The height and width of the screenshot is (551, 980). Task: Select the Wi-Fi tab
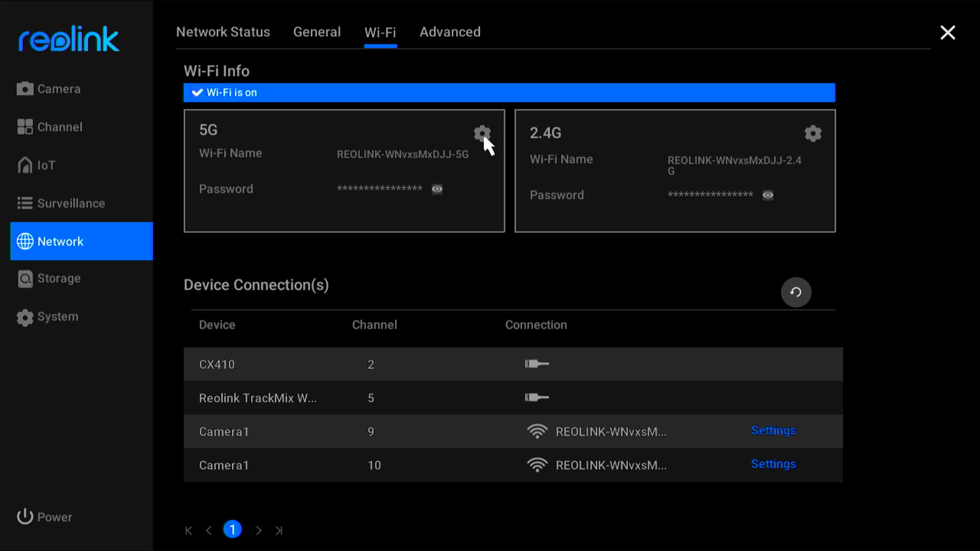coord(380,33)
